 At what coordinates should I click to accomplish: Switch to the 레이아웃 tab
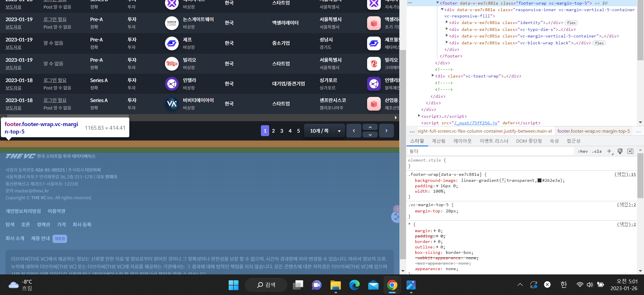(462, 141)
